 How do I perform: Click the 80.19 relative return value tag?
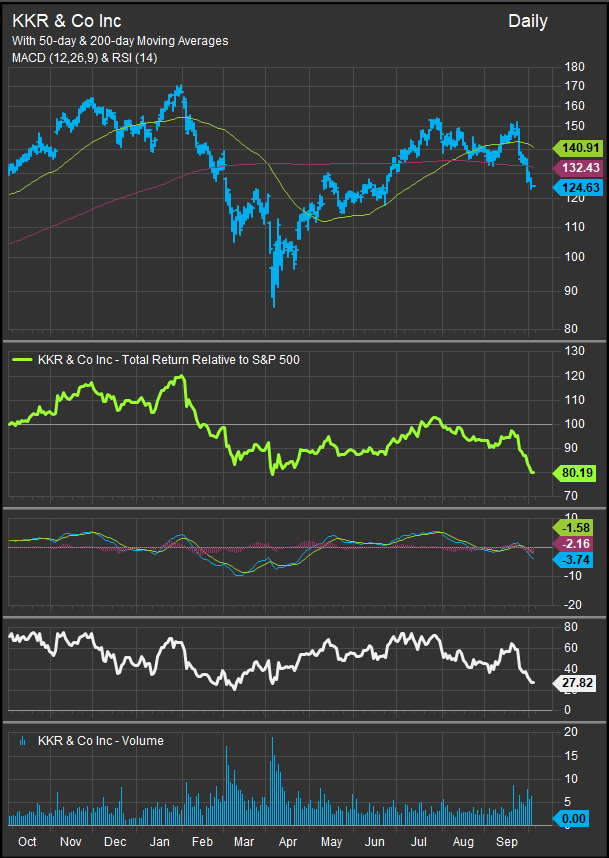tap(579, 472)
